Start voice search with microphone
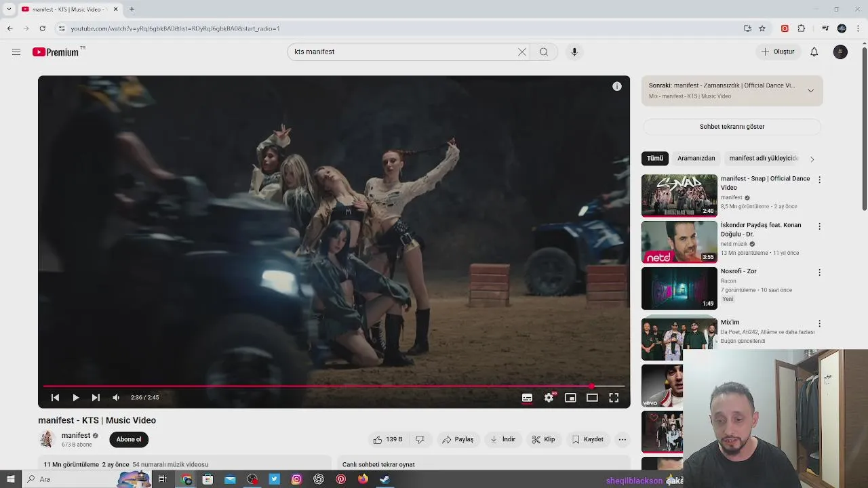Screen dimensions: 868x488 tap(574, 52)
